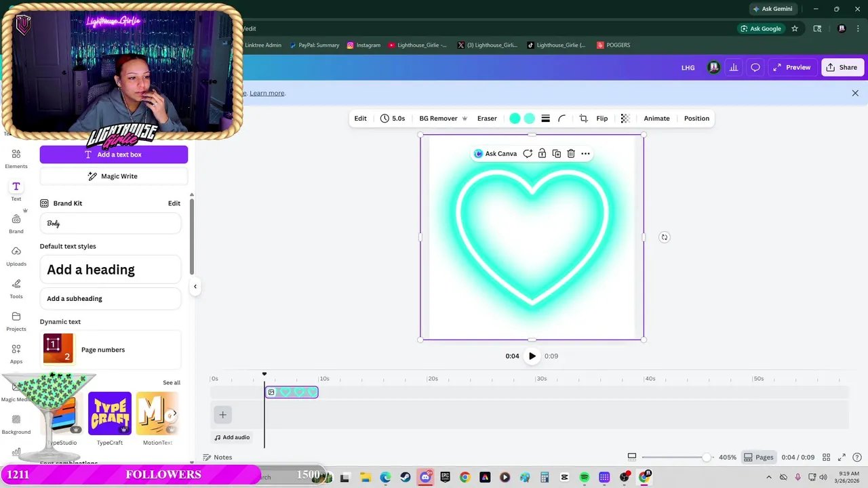Dismiss the info banner with X
This screenshot has width=868, height=488.
pyautogui.click(x=855, y=93)
